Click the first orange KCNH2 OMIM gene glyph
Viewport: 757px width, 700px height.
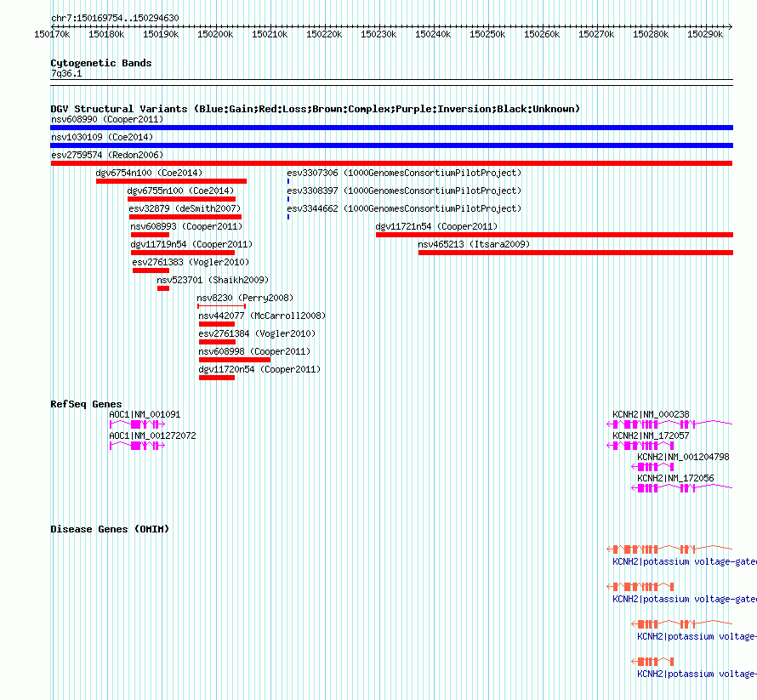point(669,549)
